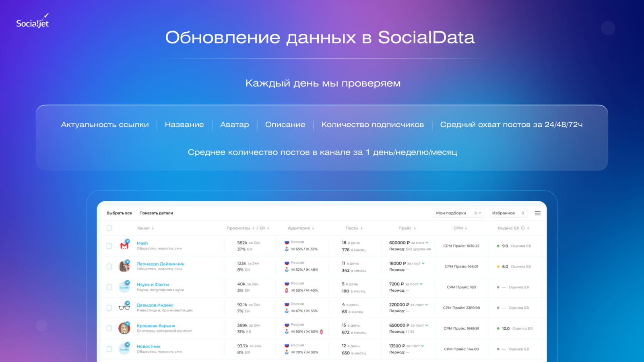The height and width of the screenshot is (362, 644).
Task: Expand the 13500 ₽ price dropdown
Action: click(422, 346)
